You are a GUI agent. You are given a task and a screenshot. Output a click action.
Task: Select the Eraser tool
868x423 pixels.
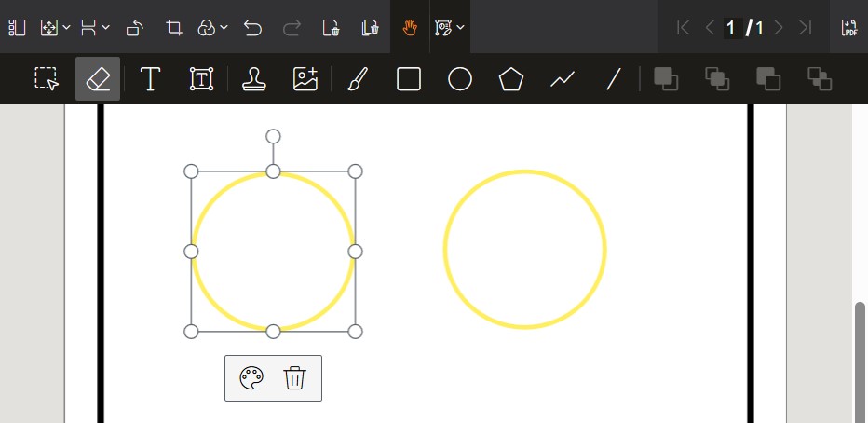[x=98, y=79]
